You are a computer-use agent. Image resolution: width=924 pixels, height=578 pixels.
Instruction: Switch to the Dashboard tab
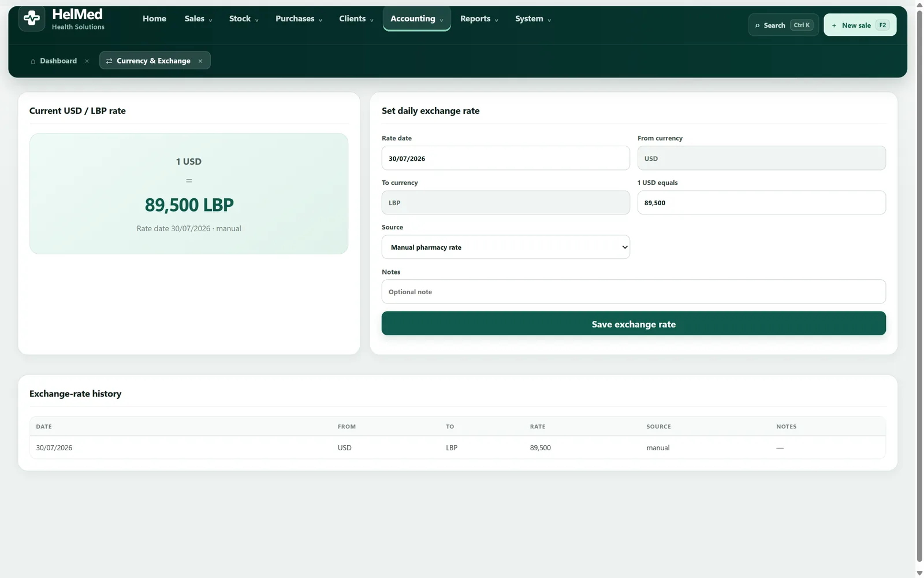coord(58,61)
